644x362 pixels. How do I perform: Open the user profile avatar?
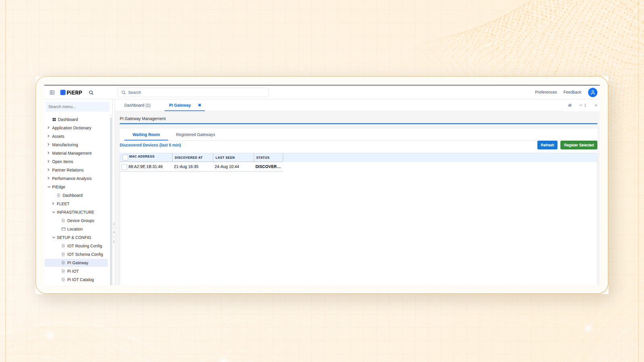[x=592, y=93]
